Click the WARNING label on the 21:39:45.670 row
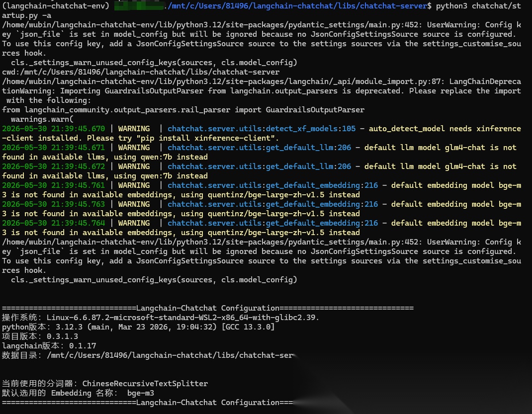Viewport: 532px width, 414px height. pos(134,129)
